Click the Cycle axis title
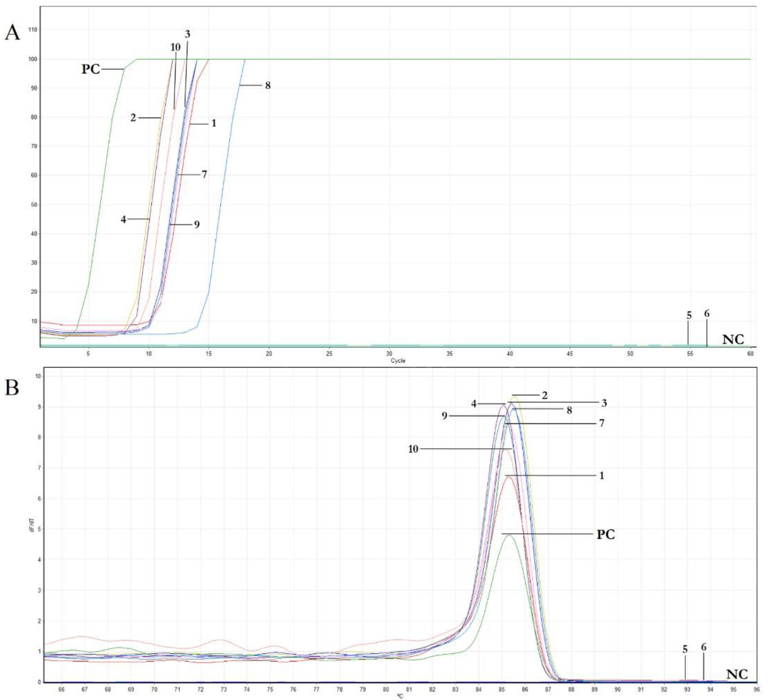Viewport: 772px width, 700px height. (398, 360)
